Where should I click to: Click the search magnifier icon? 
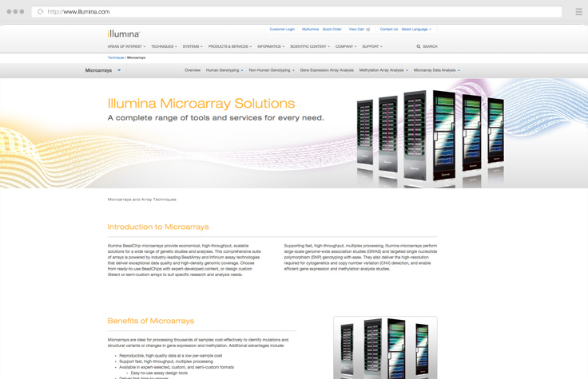419,46
